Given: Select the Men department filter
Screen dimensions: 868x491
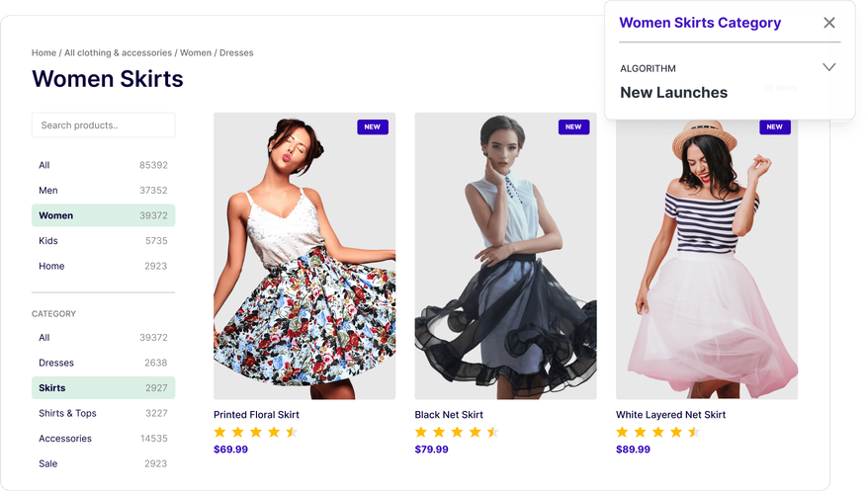Looking at the screenshot, I should pyautogui.click(x=104, y=191).
